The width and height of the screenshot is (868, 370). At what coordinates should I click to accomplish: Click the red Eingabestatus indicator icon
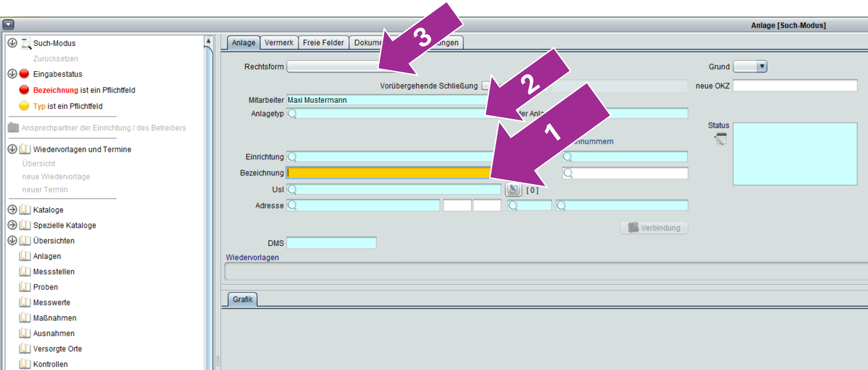pyautogui.click(x=24, y=74)
